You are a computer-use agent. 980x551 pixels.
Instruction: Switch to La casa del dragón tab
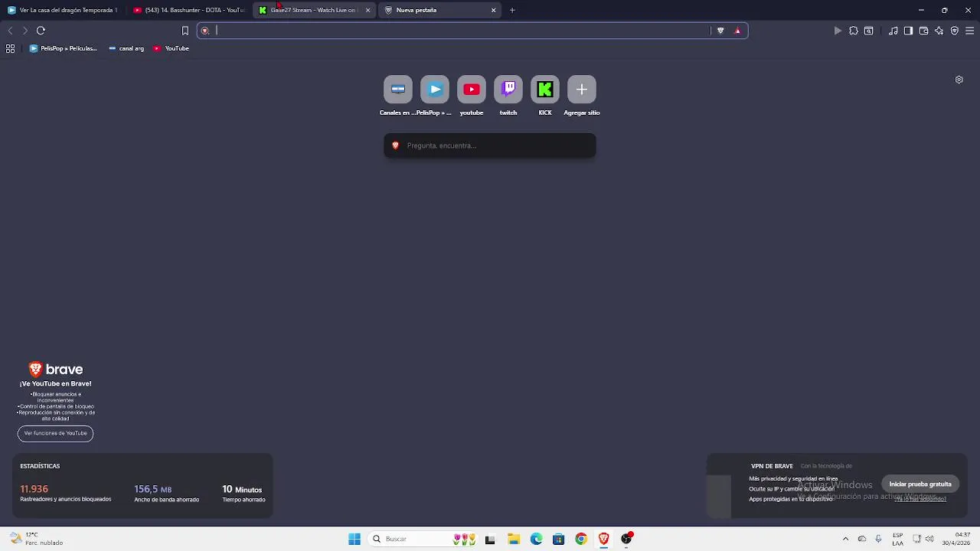click(x=63, y=10)
